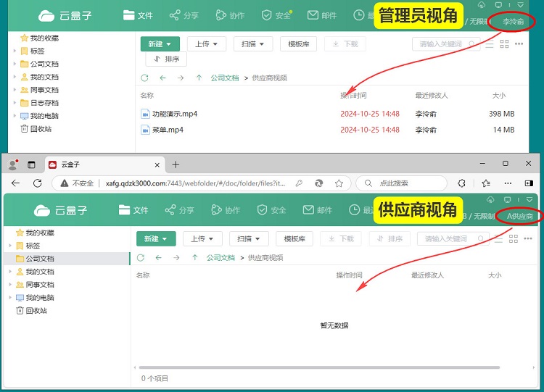Screen dimensions: 544x392
Task: Click the browser favorites star icon
Action: (485, 183)
